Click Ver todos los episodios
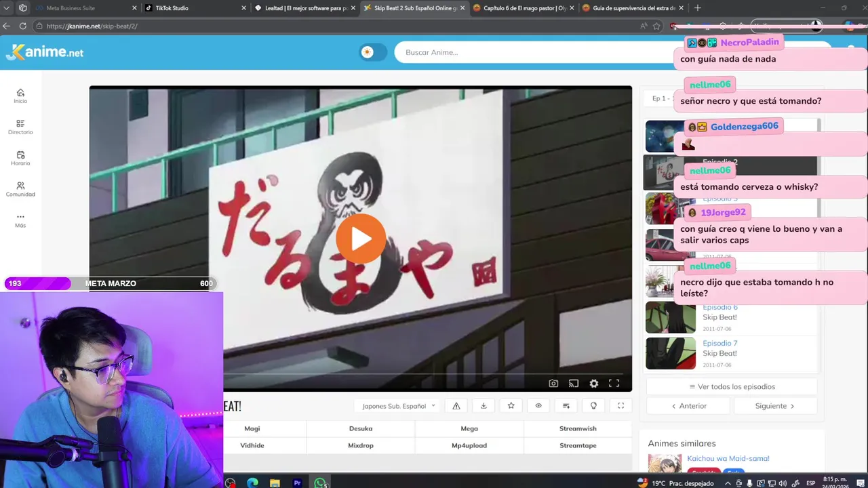 coord(732,386)
